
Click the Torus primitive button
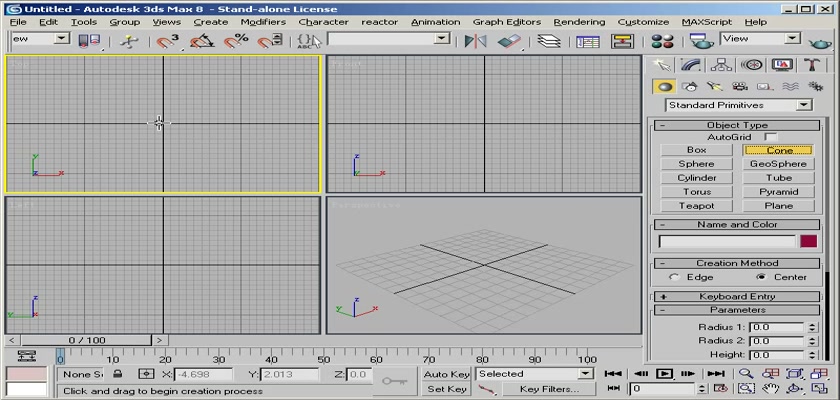[x=696, y=192]
